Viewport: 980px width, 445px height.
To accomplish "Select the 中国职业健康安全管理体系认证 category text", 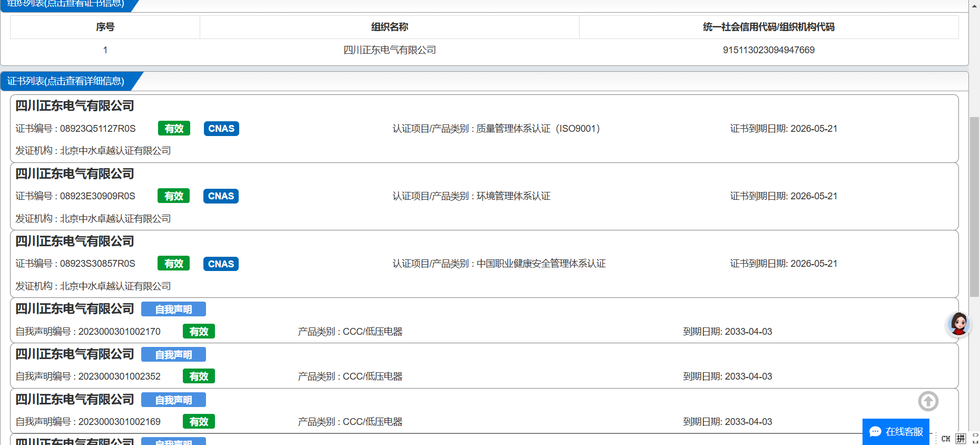I will pyautogui.click(x=541, y=264).
